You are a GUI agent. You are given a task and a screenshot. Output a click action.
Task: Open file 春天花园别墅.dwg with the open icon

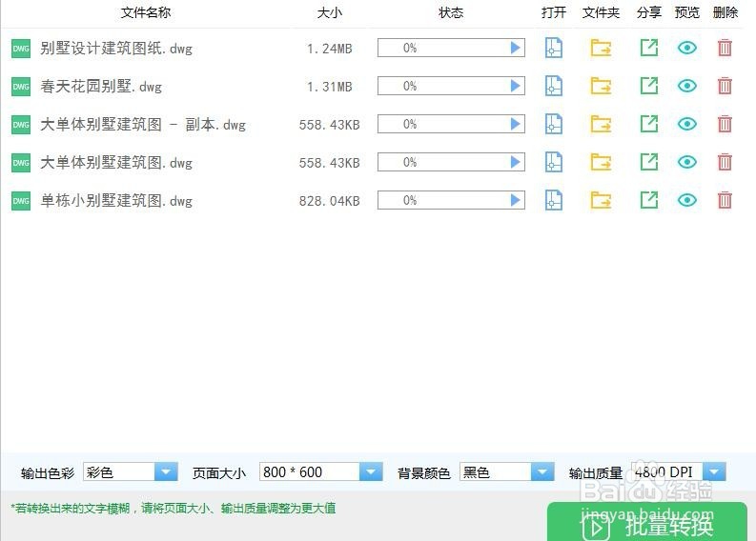554,86
